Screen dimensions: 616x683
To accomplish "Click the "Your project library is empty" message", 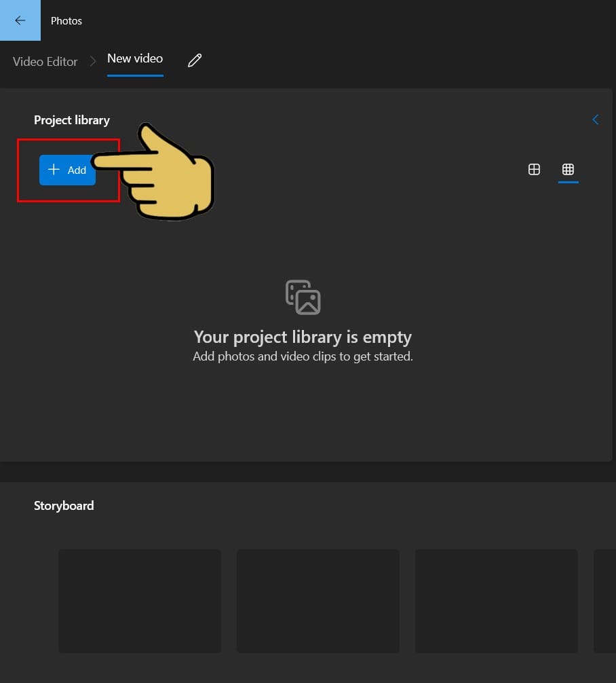I will coord(303,337).
